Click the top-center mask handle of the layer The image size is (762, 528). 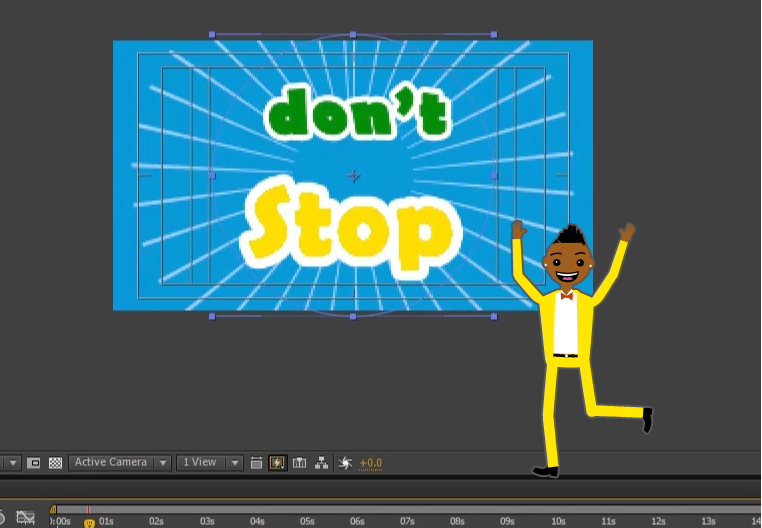(353, 35)
